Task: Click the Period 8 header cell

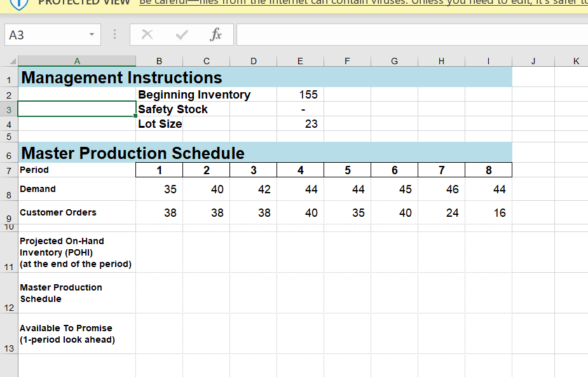Action: tap(488, 170)
